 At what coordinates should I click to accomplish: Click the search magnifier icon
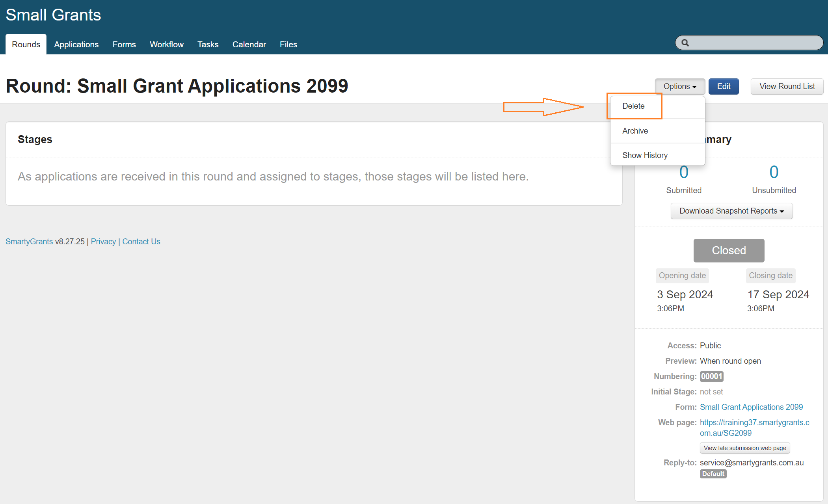685,43
